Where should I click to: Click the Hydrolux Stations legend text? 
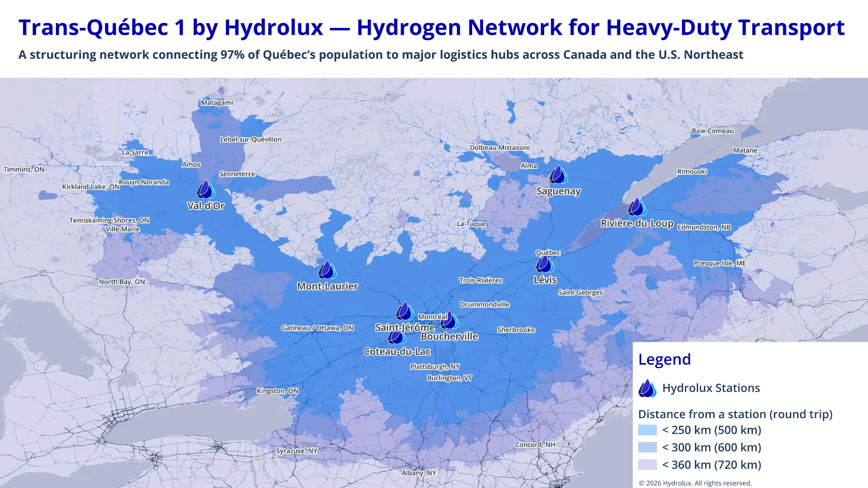coord(711,388)
